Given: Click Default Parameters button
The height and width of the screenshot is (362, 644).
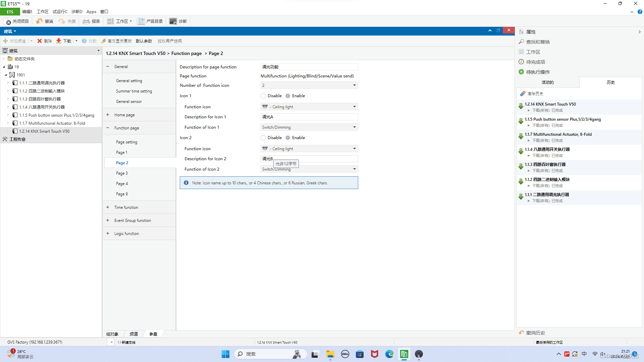Looking at the screenshot, I should pyautogui.click(x=144, y=41).
